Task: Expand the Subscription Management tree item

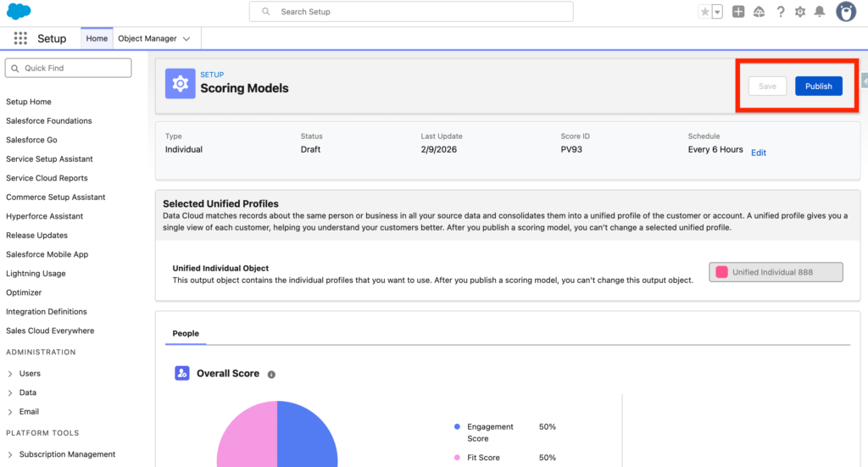Action: [10, 454]
